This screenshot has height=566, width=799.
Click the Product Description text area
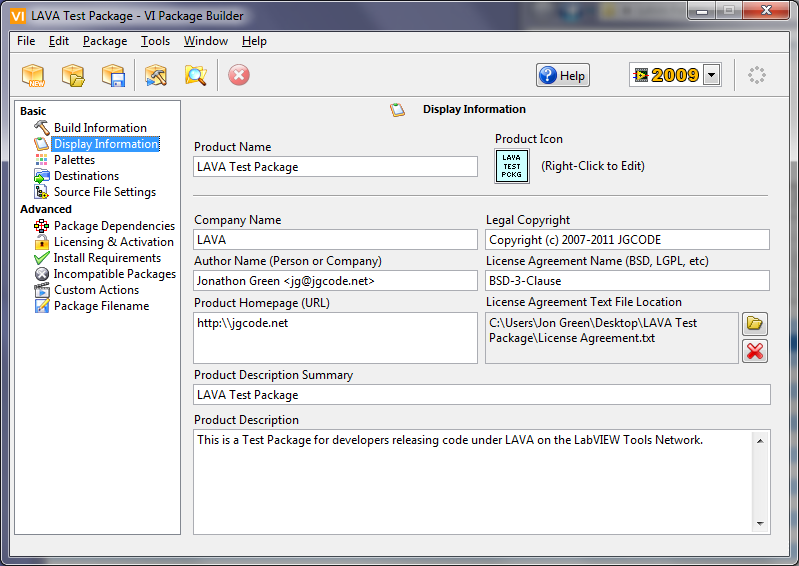coord(473,482)
